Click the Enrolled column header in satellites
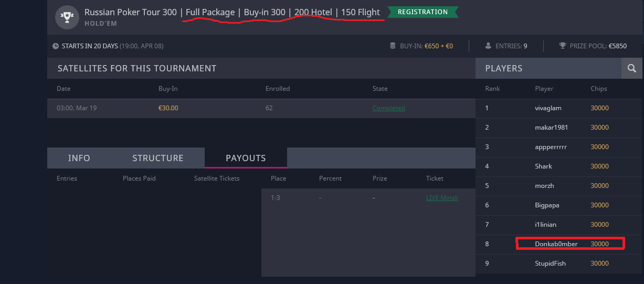 click(x=278, y=89)
